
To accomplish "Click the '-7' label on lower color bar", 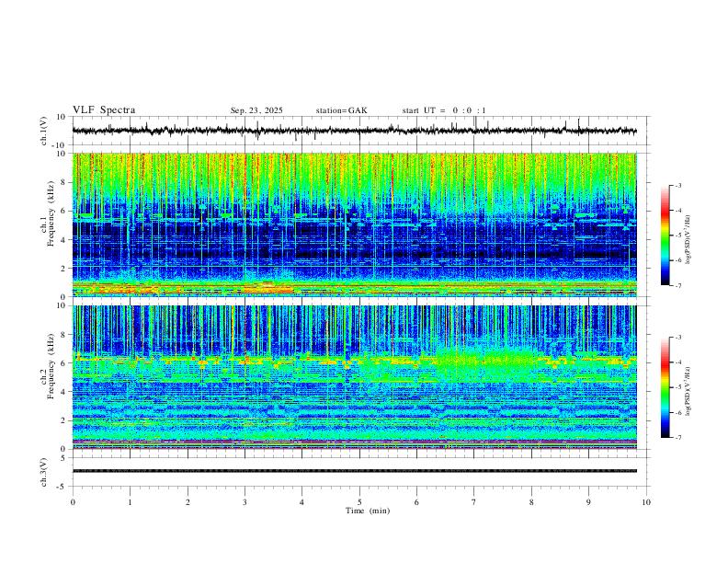I will [x=677, y=438].
